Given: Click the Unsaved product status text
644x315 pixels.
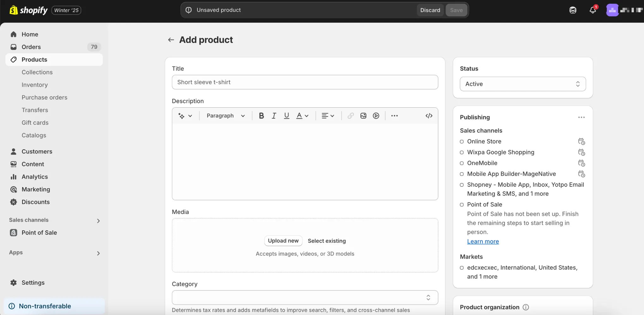Looking at the screenshot, I should point(219,10).
